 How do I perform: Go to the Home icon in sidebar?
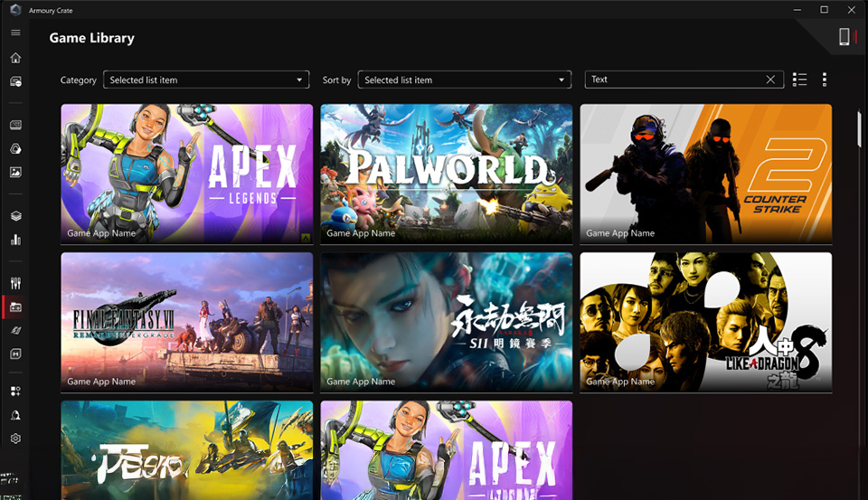pos(15,58)
